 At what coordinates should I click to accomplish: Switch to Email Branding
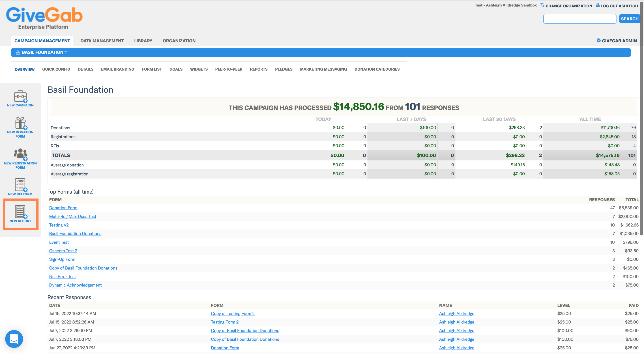tap(118, 69)
